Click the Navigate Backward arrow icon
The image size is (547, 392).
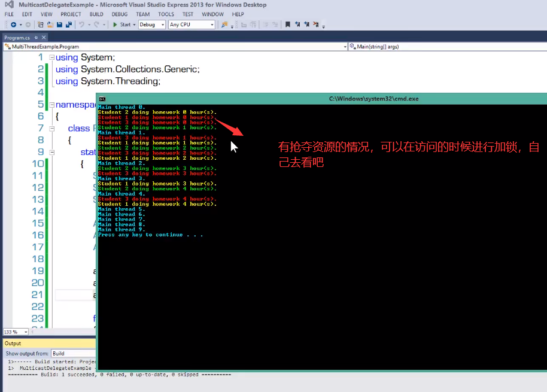click(x=14, y=25)
